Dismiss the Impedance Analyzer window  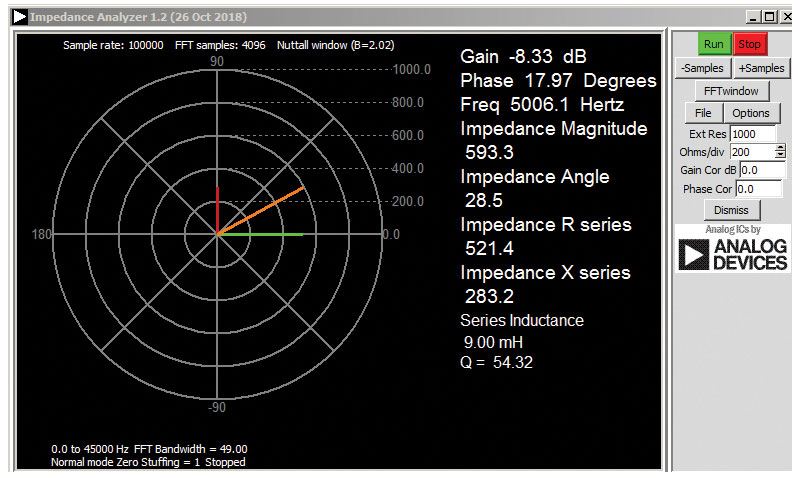click(x=731, y=210)
